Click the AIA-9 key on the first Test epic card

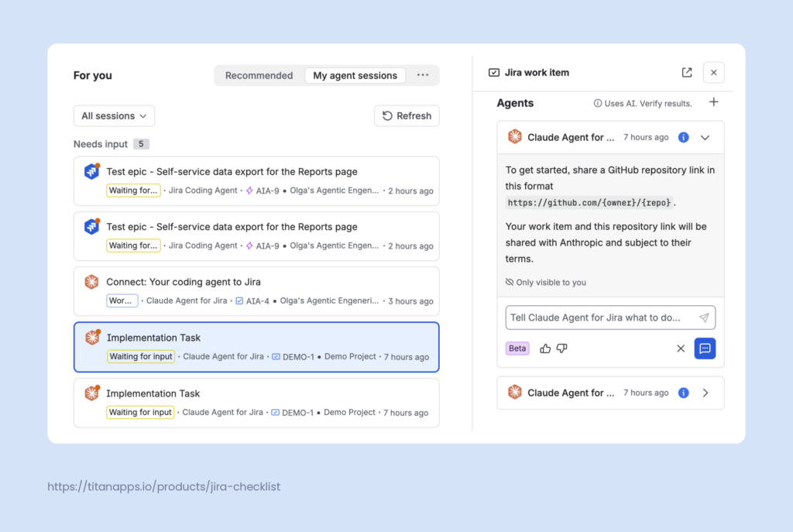point(267,190)
